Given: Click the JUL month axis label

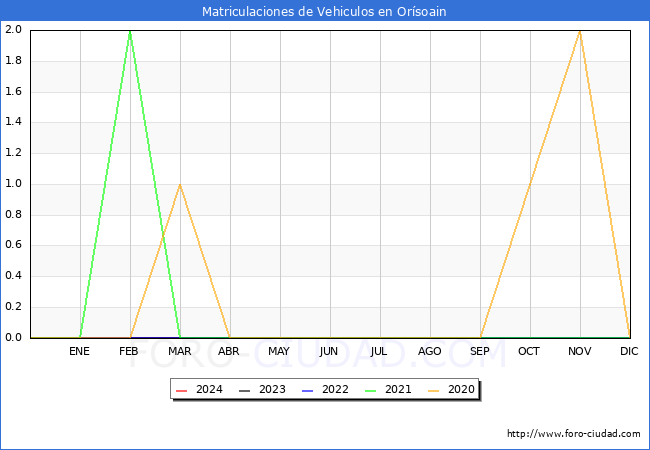Looking at the screenshot, I should (379, 351).
